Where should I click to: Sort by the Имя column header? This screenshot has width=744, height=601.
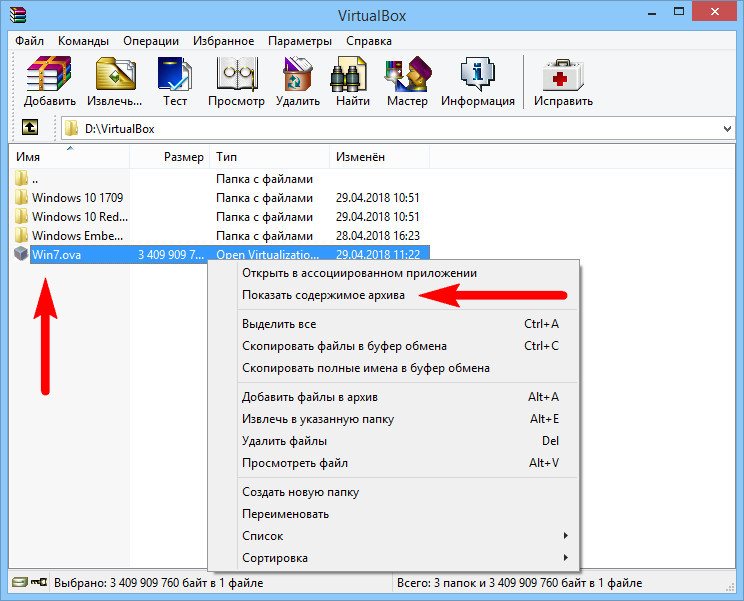69,157
